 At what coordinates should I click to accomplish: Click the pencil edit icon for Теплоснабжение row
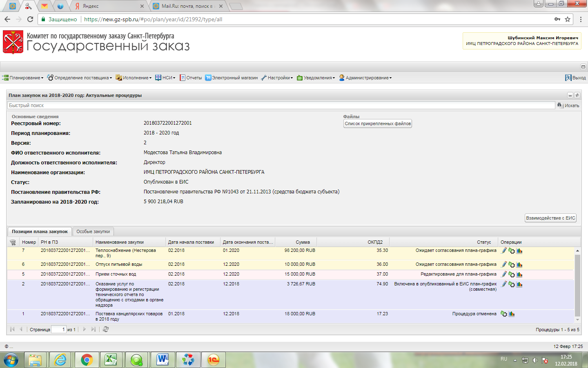tap(504, 251)
